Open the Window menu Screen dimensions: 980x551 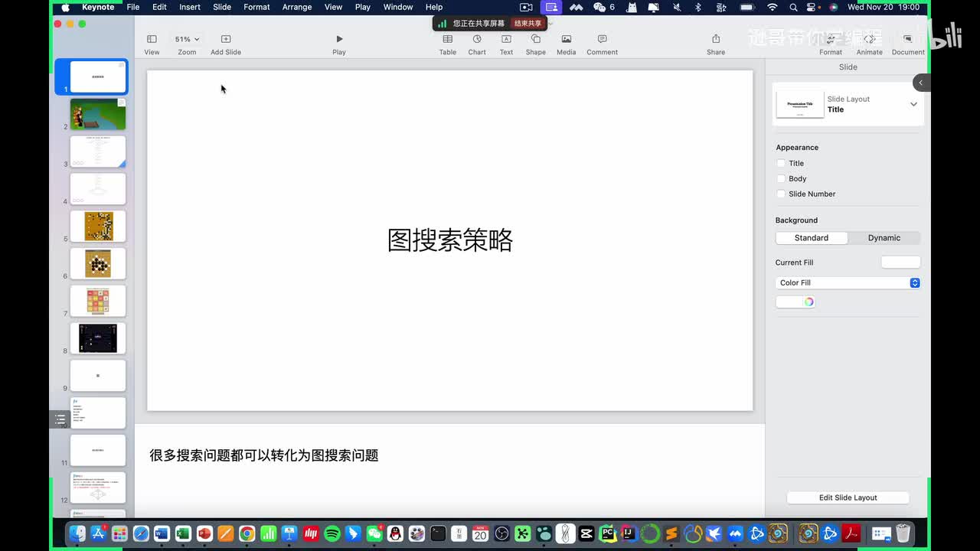[x=398, y=7]
